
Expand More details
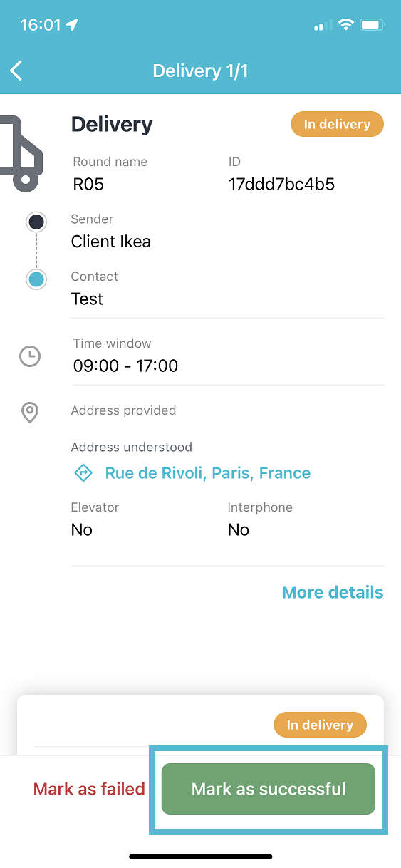[x=333, y=592]
